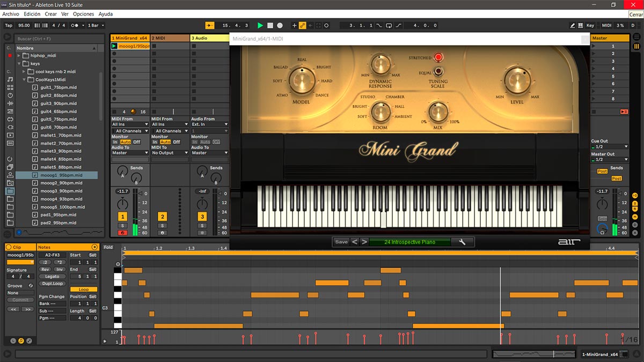The height and width of the screenshot is (362, 644).
Task: Click the Legato button in Notes box
Action: pos(52,276)
